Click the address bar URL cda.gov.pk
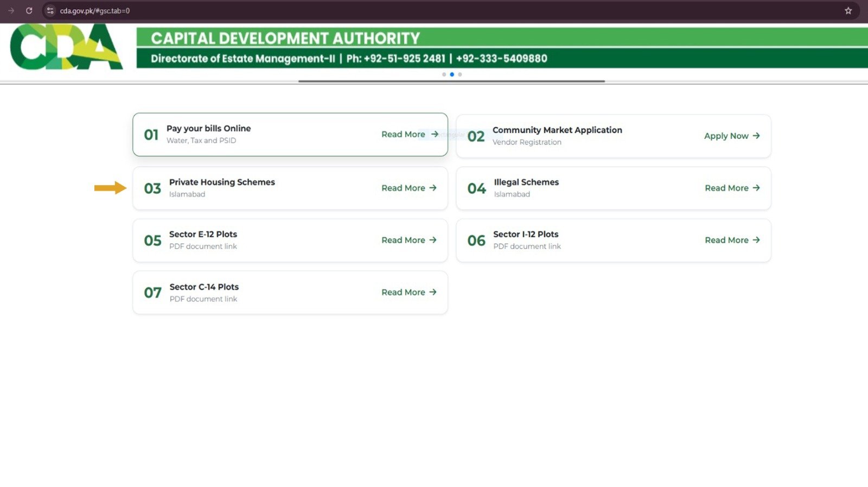 (94, 11)
